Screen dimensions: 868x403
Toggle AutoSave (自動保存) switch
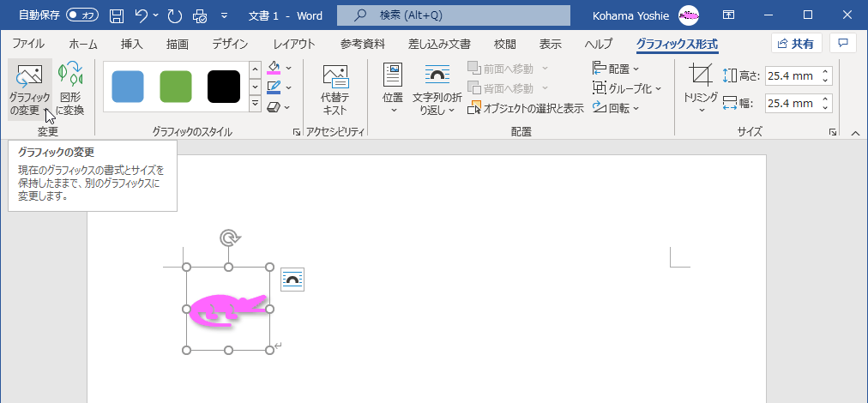tap(82, 15)
